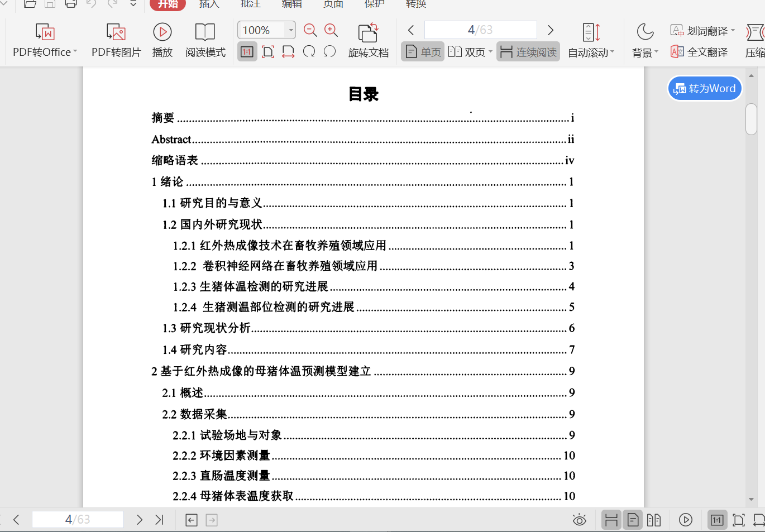Click the 1.4 研究内容 contents entry
The height and width of the screenshot is (532, 765).
pyautogui.click(x=369, y=349)
